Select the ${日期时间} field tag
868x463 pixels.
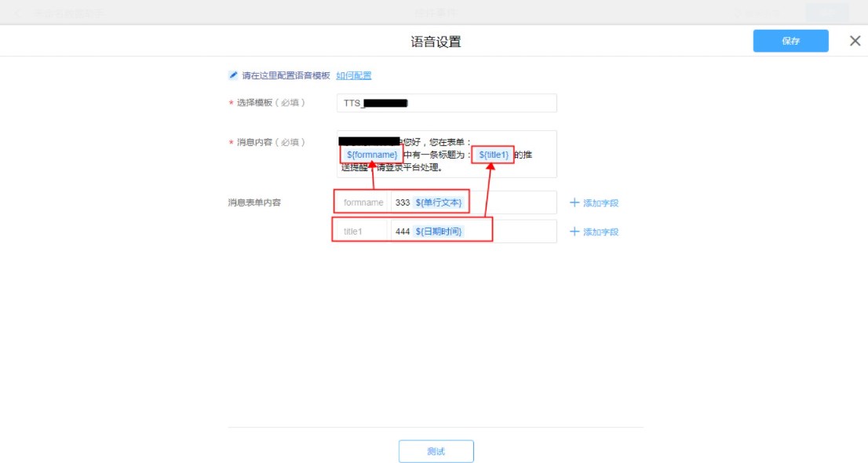click(439, 231)
